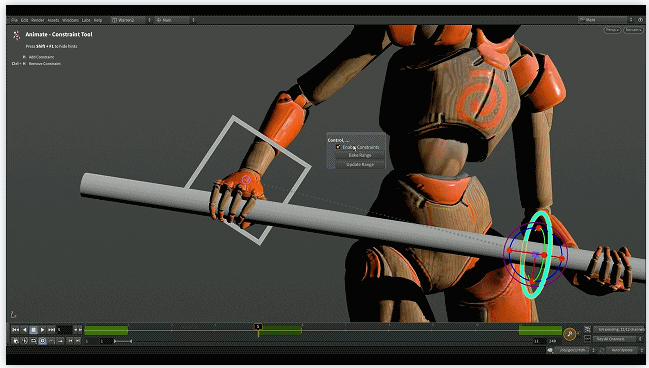Jump to the last frame
Viewport: 649px width, 368px height.
tap(51, 330)
